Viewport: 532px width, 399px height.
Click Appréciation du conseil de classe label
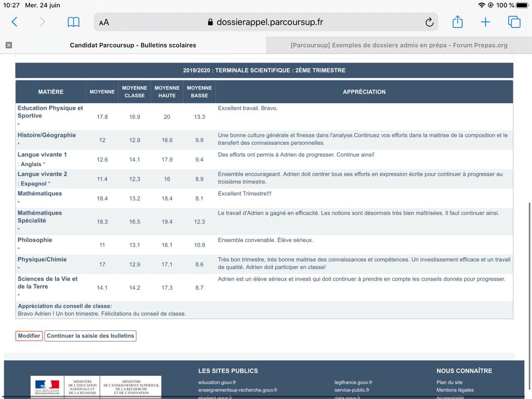tap(65, 306)
